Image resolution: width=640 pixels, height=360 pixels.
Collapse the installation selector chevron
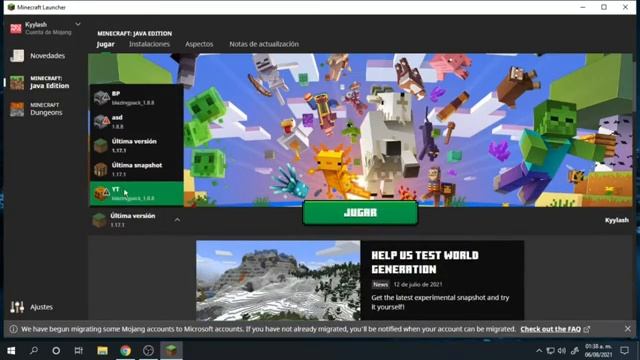point(177,220)
